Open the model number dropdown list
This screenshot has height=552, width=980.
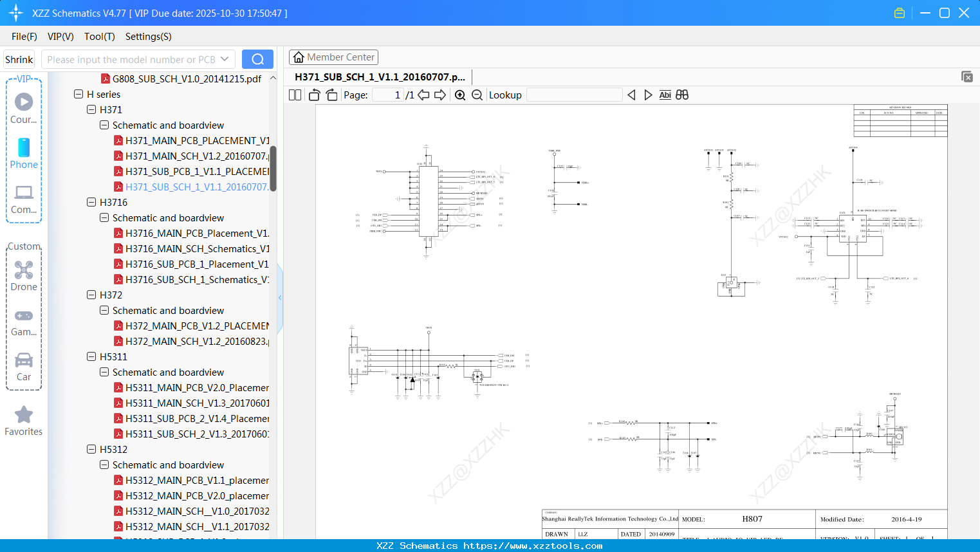tap(224, 59)
